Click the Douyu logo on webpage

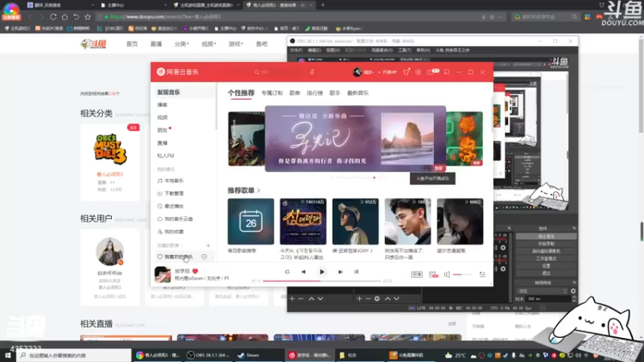point(93,44)
